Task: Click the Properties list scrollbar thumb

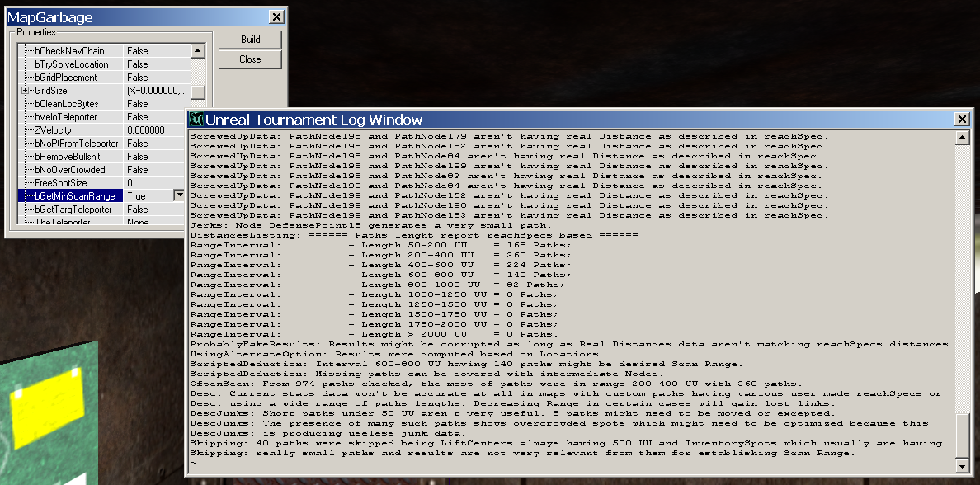Action: coord(198,91)
